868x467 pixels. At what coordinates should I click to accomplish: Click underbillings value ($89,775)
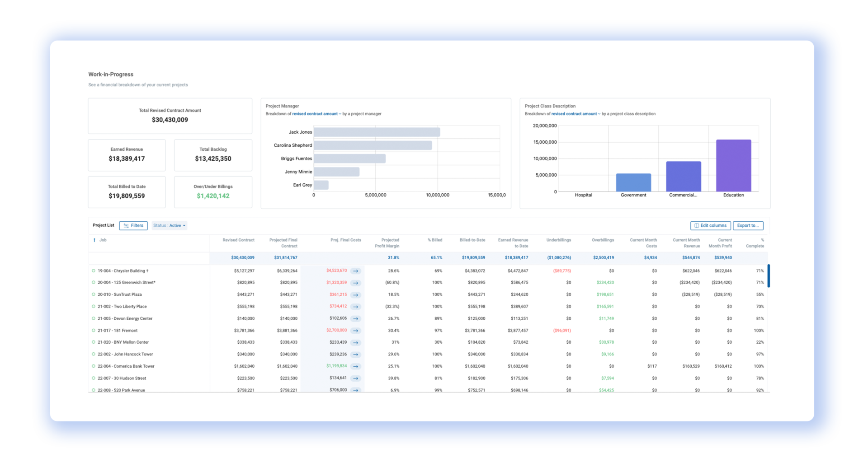[562, 271]
